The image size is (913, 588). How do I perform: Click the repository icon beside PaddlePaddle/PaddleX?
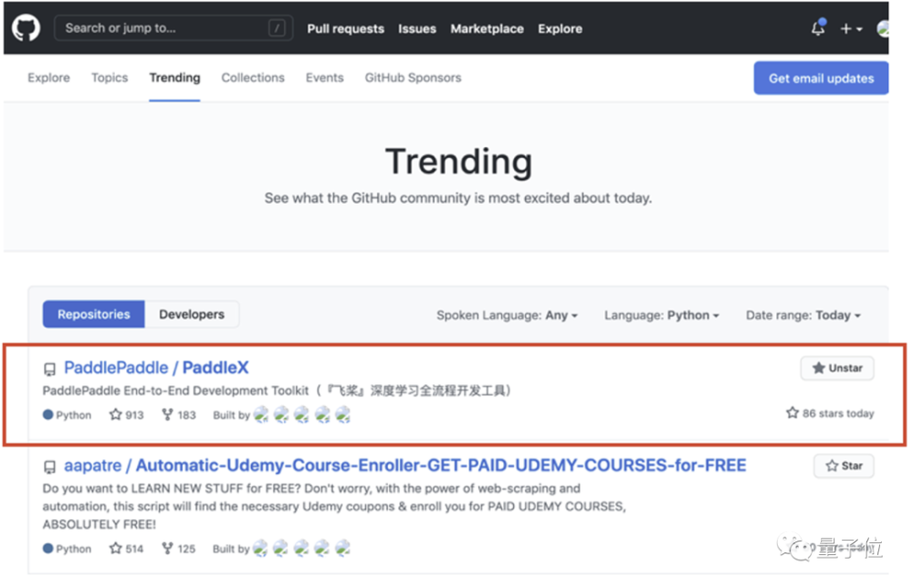coord(49,369)
